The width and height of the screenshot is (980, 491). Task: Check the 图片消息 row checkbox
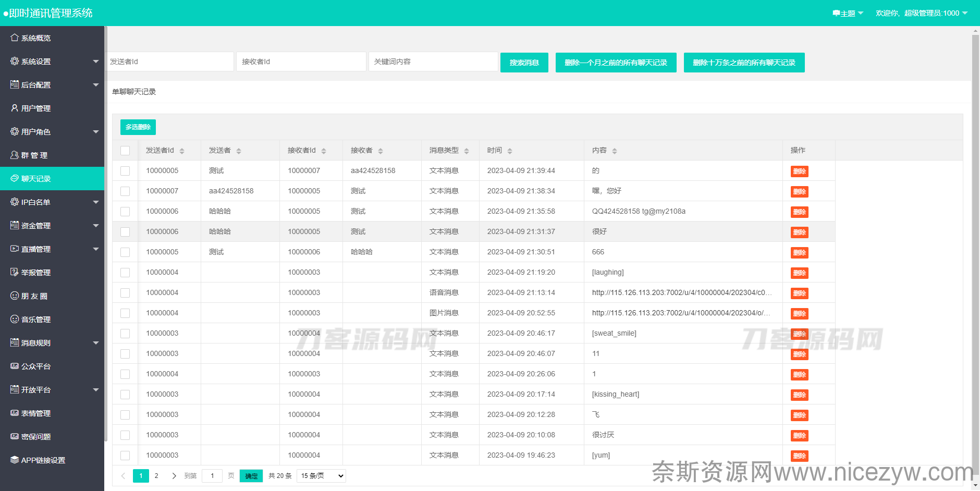pos(125,313)
